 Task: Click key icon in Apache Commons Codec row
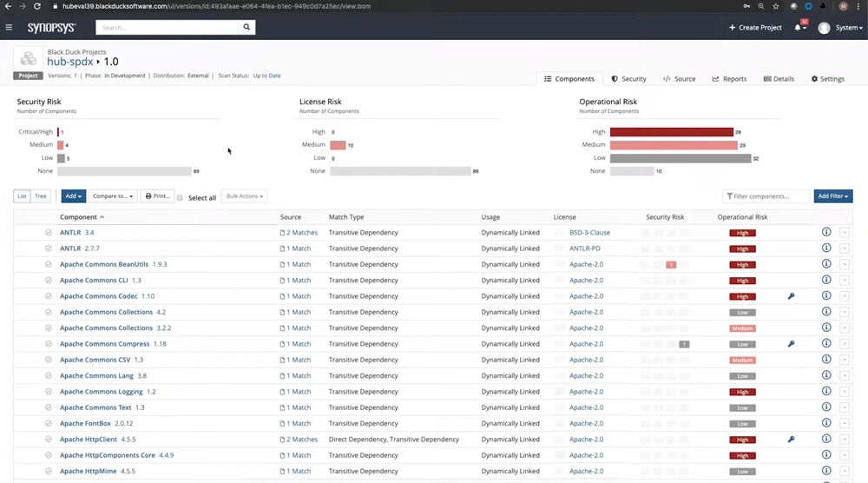click(x=791, y=296)
